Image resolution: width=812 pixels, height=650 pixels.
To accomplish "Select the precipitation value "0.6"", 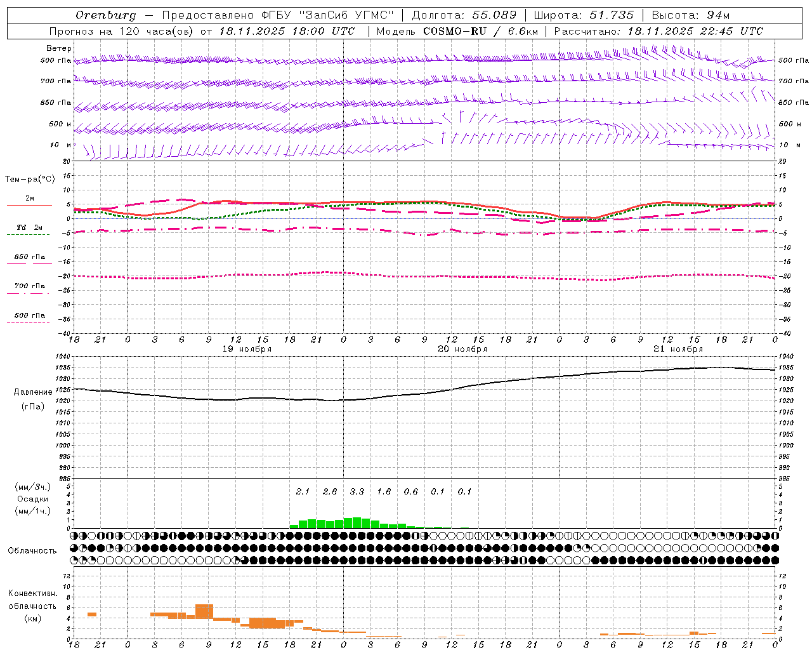I will click(411, 491).
